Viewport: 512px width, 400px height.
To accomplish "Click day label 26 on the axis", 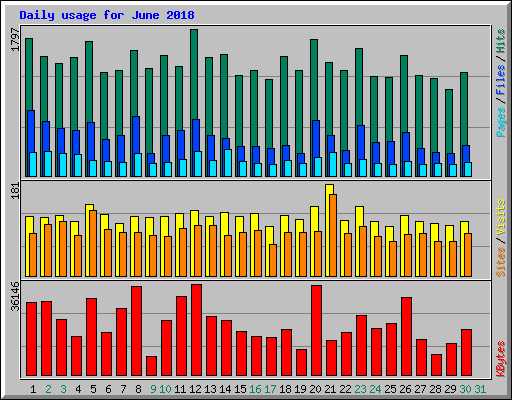I will pos(405,389).
